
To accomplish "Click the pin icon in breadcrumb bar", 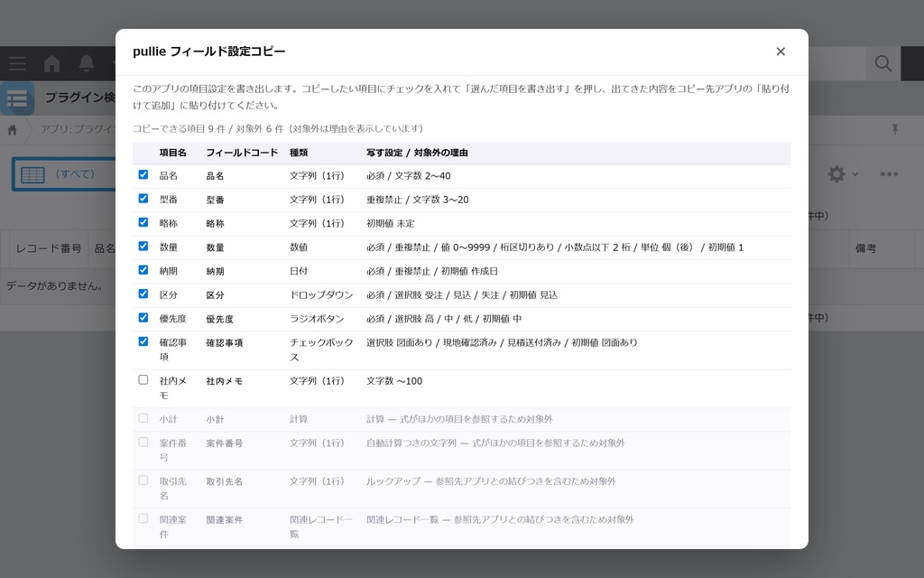I will (x=894, y=129).
